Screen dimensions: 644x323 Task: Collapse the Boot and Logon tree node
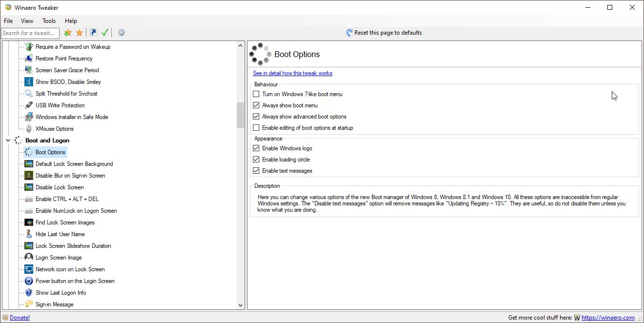point(8,141)
